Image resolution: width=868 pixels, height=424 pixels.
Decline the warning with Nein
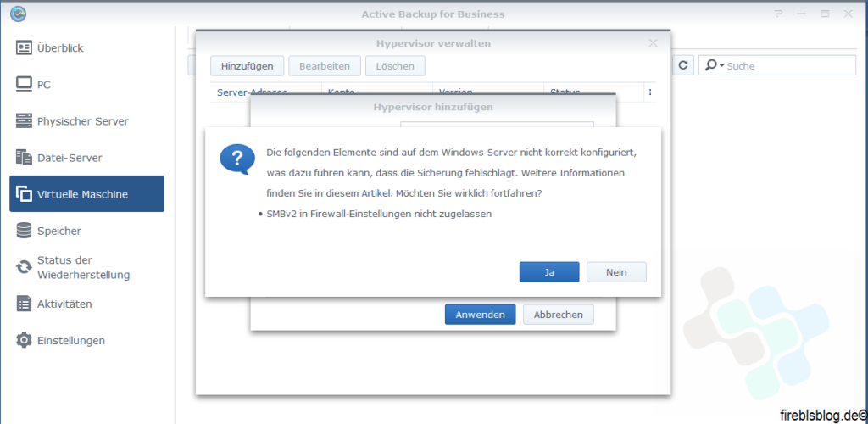click(x=616, y=271)
